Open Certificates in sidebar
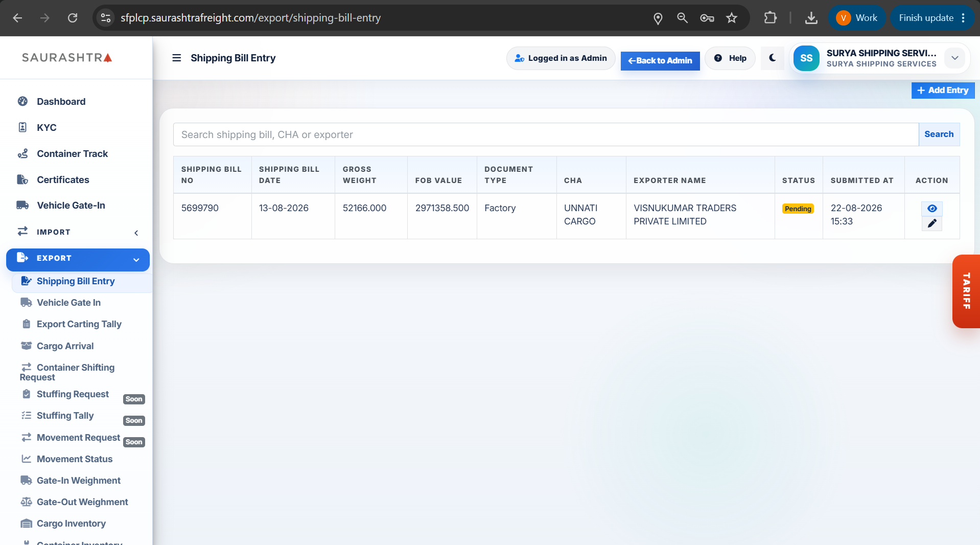This screenshot has height=545, width=980. click(63, 179)
